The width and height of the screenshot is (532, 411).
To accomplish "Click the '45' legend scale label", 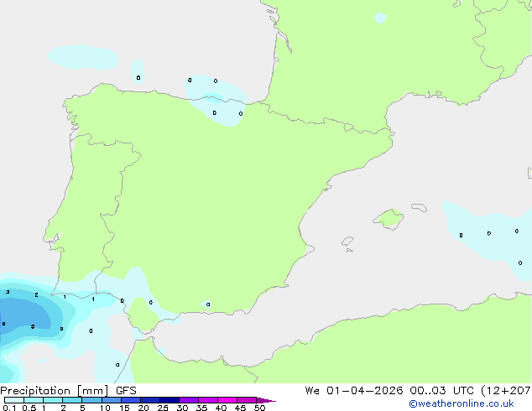I will click(240, 408).
